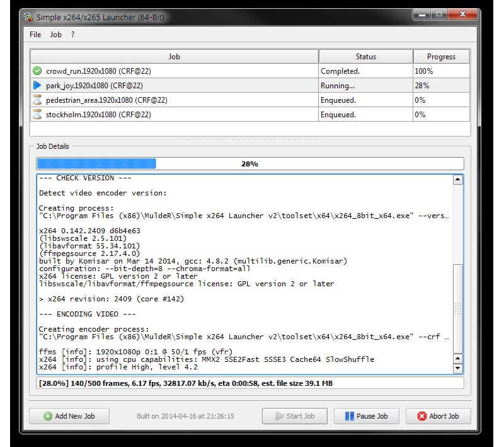
Task: Click the Add New Job button
Action: coord(69,416)
